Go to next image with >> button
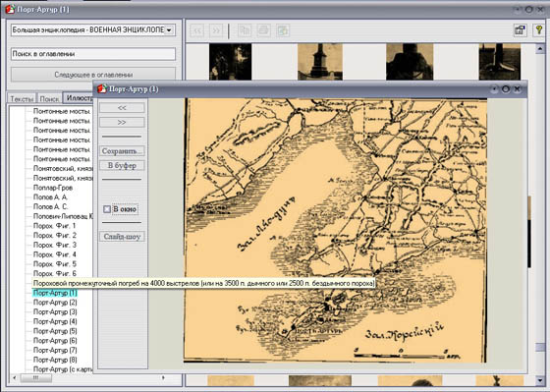550x392 pixels. click(x=122, y=122)
